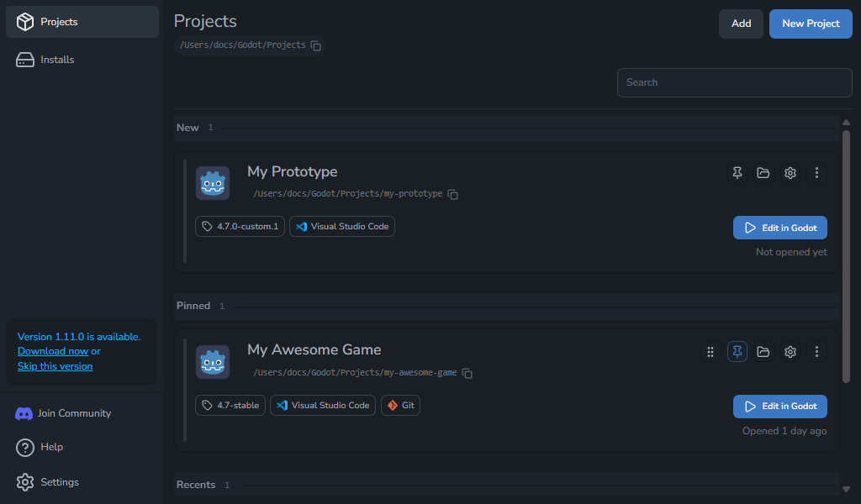861x504 pixels.
Task: Unpin the My Awesome Game project
Action: pyautogui.click(x=737, y=351)
